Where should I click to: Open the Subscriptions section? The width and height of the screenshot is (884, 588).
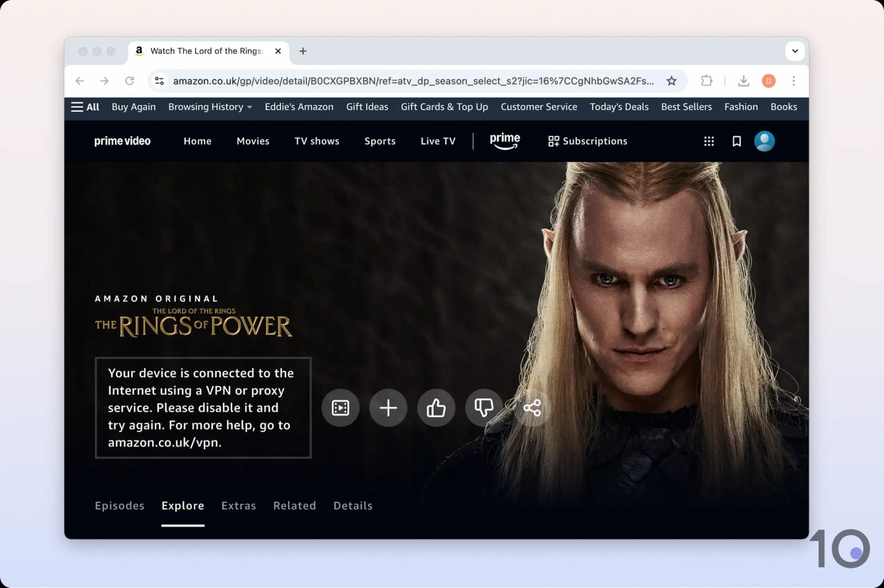click(x=587, y=141)
